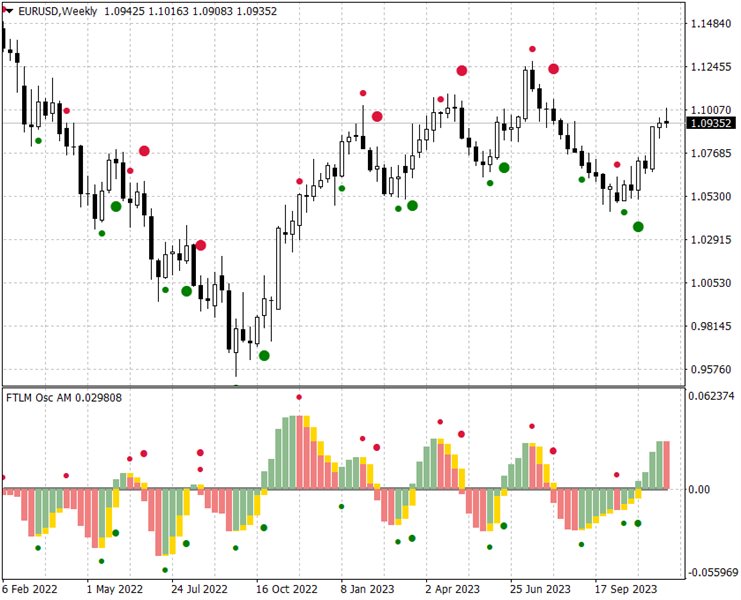This screenshot has height=600, width=741.
Task: Click the 17 Sep 2023 date label
Action: pyautogui.click(x=626, y=589)
